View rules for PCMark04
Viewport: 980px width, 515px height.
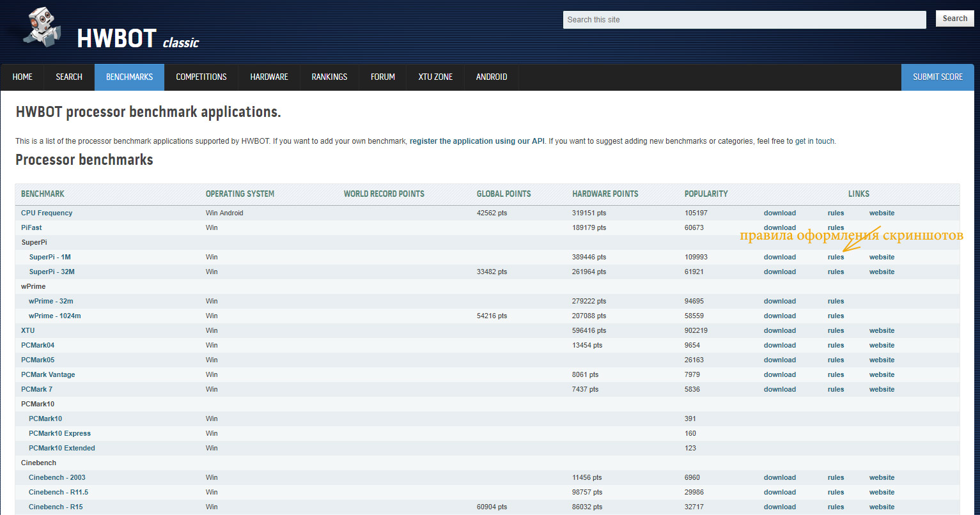836,345
